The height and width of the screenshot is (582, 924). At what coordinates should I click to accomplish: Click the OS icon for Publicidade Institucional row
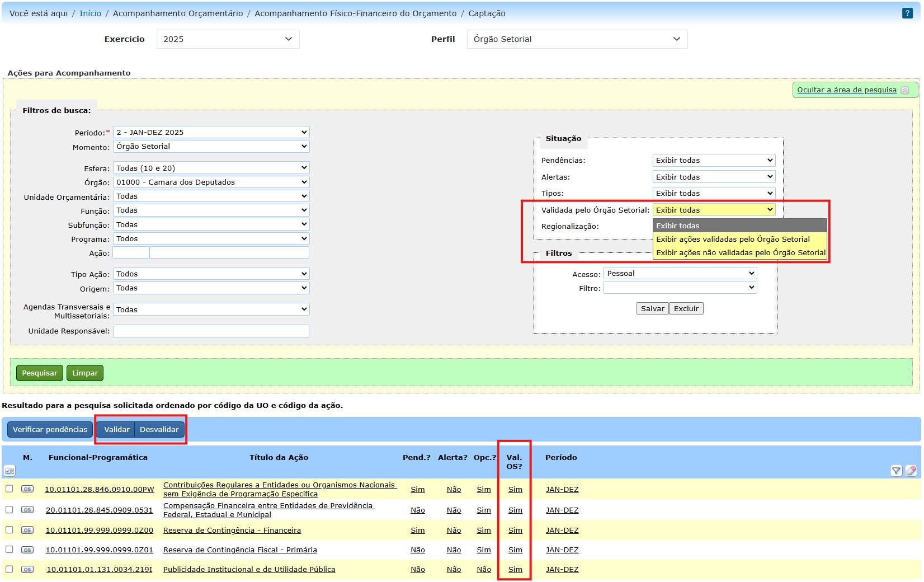(27, 570)
